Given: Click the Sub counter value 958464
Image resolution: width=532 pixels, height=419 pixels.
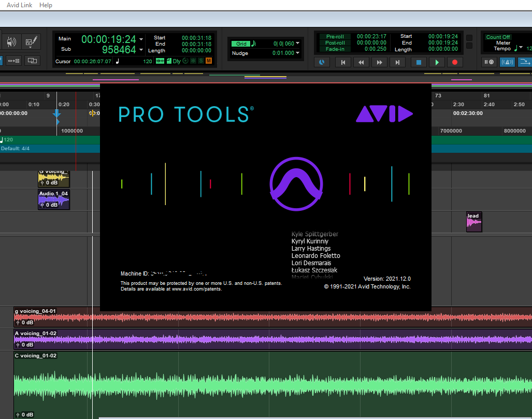Looking at the screenshot, I should [x=119, y=50].
